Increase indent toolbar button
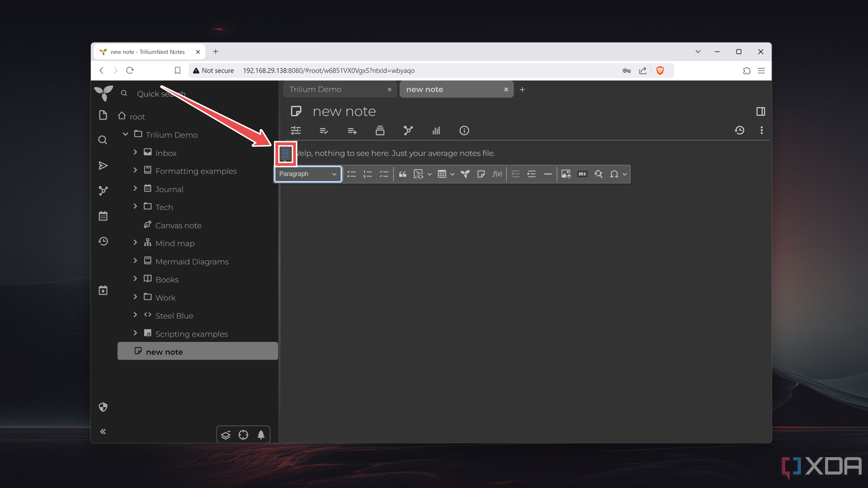This screenshot has width=868, height=488. (532, 174)
